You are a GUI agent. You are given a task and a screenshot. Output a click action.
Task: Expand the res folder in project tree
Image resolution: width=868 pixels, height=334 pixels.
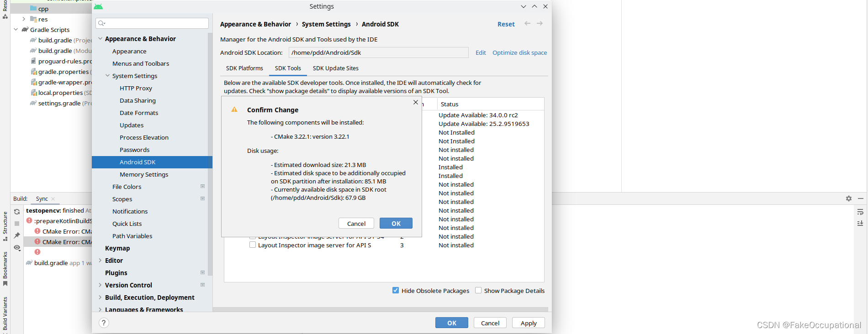click(24, 19)
